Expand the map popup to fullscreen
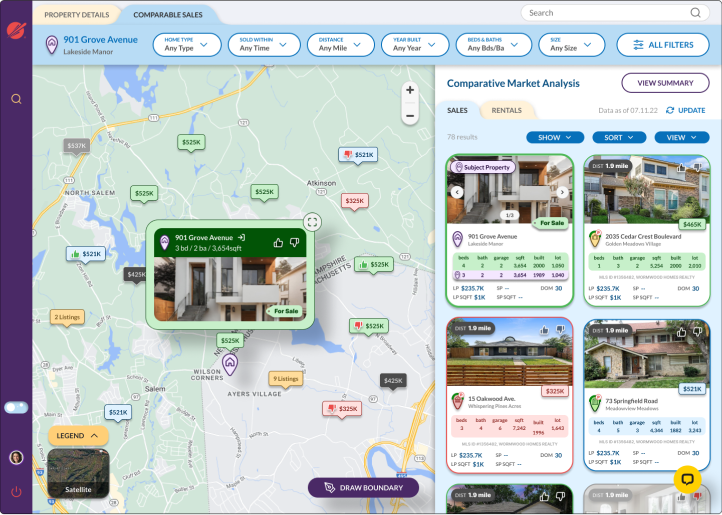 (x=312, y=222)
